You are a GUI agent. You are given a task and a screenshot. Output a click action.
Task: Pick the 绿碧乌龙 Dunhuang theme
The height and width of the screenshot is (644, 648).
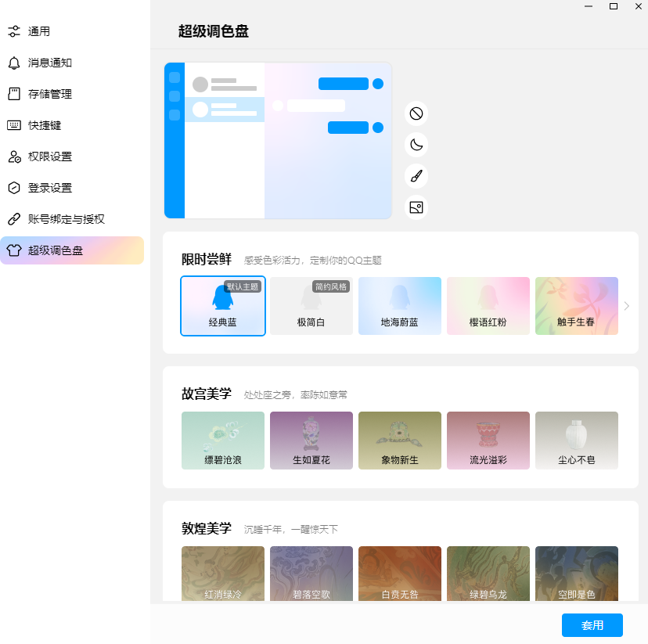click(488, 574)
